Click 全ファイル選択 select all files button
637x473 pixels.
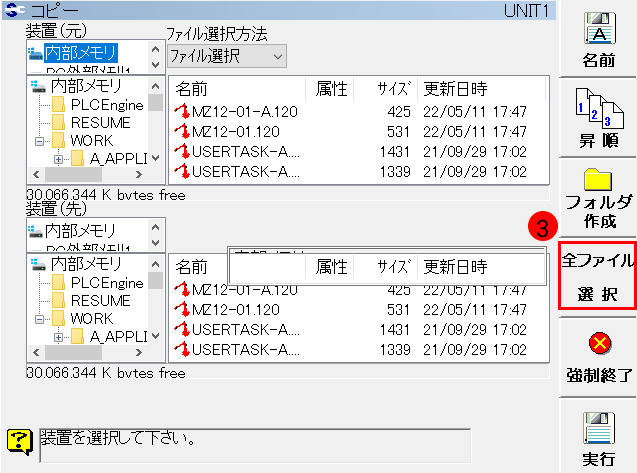coord(597,276)
